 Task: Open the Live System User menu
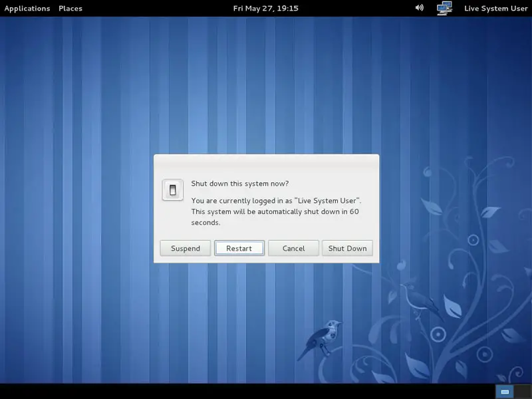point(495,9)
